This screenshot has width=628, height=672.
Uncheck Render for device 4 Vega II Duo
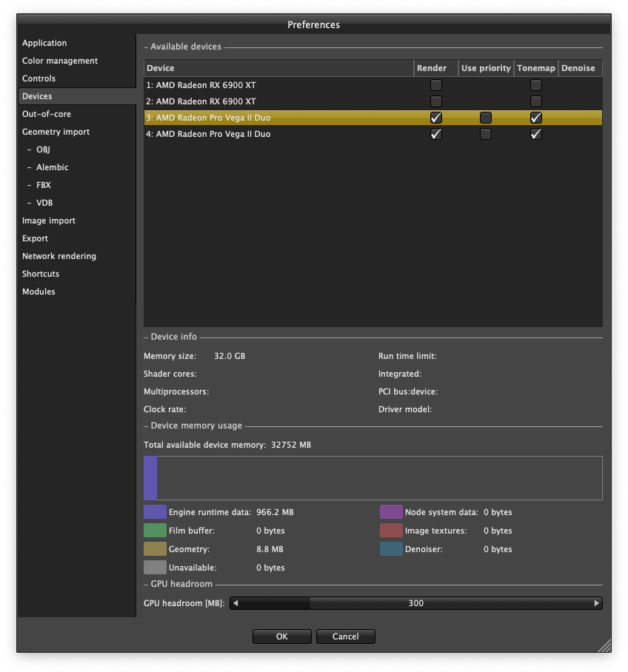[x=436, y=134]
